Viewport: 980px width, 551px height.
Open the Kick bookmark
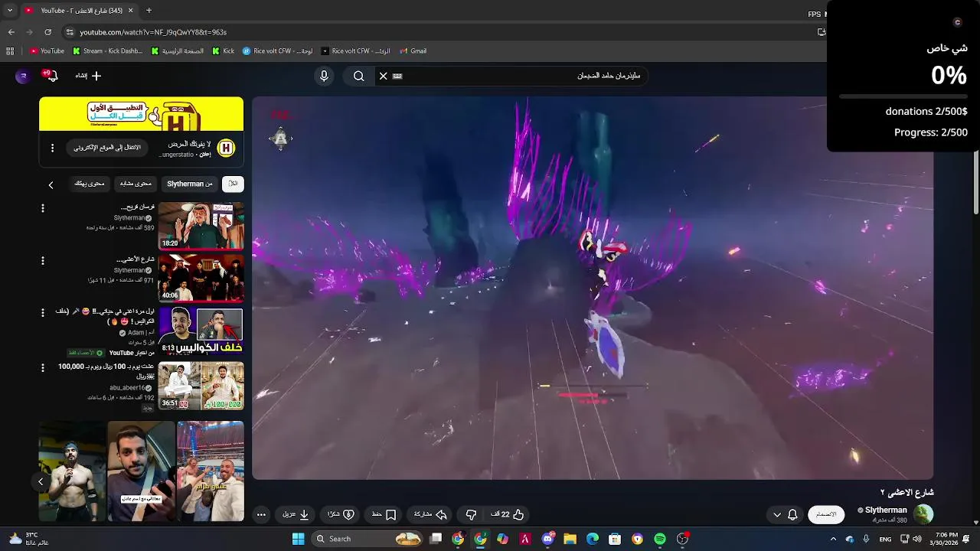(223, 51)
